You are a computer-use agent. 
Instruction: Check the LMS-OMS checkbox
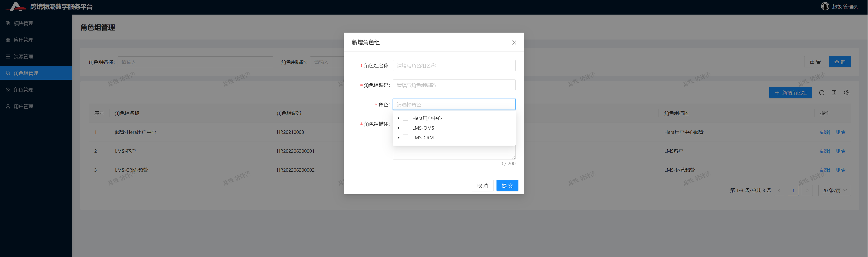pos(405,128)
